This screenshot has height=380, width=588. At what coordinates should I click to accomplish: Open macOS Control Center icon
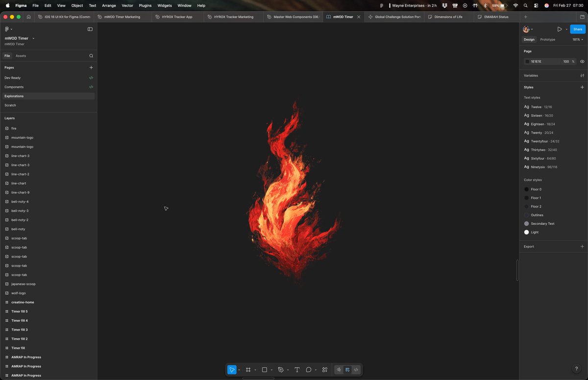pyautogui.click(x=536, y=5)
